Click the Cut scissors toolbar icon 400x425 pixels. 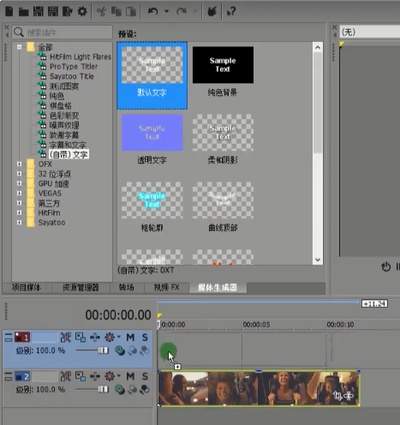(x=101, y=12)
